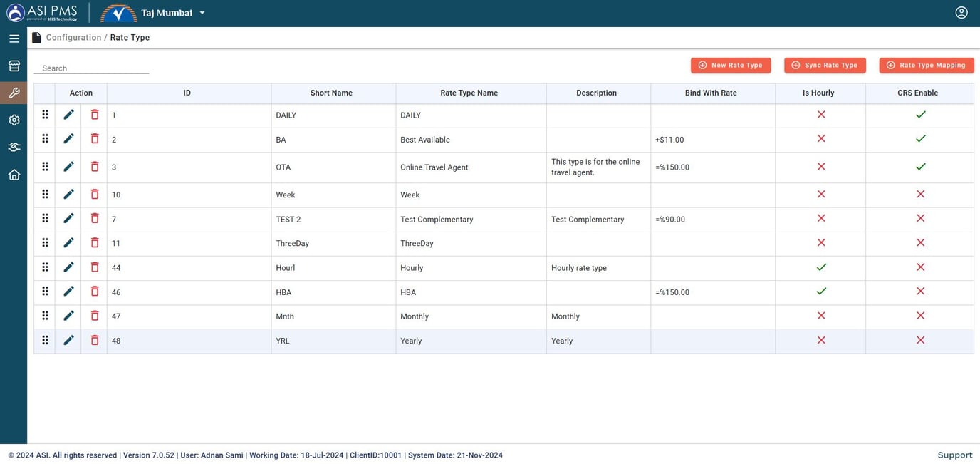Open the hamburger menu in the sidebar
Image resolution: width=980 pixels, height=464 pixels.
click(x=14, y=38)
